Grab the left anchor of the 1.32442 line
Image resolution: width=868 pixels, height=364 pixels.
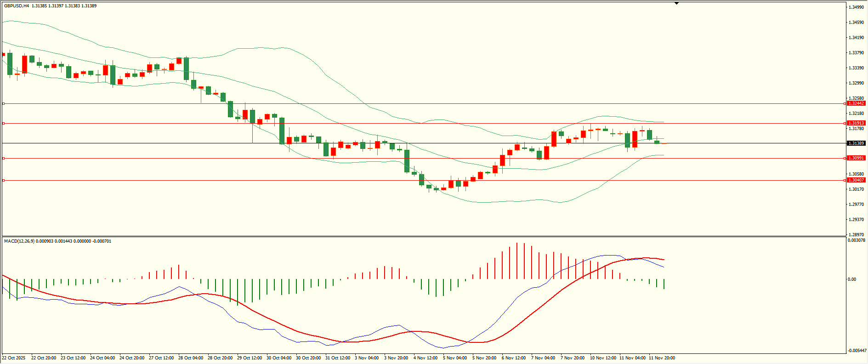(4, 103)
